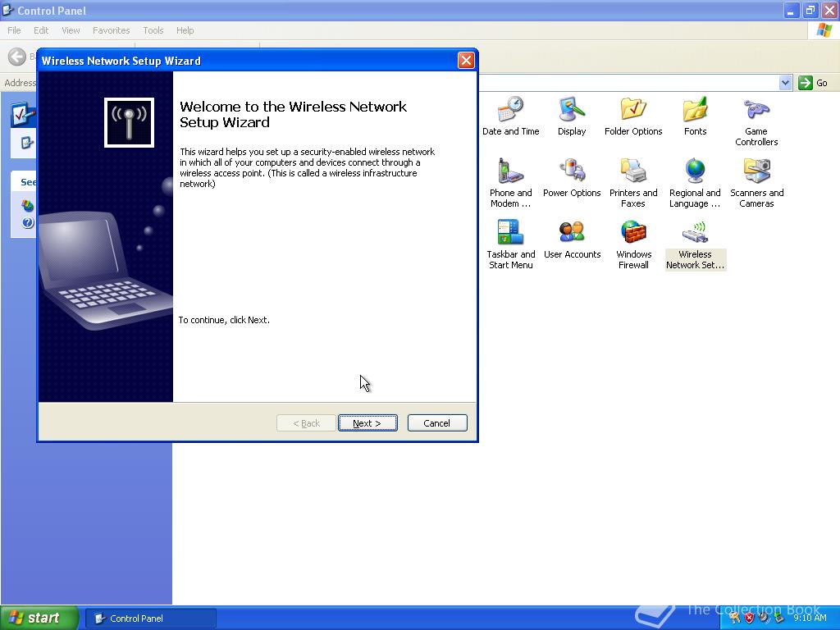Restore down the Control Panel window
The width and height of the screenshot is (840, 630).
click(810, 10)
